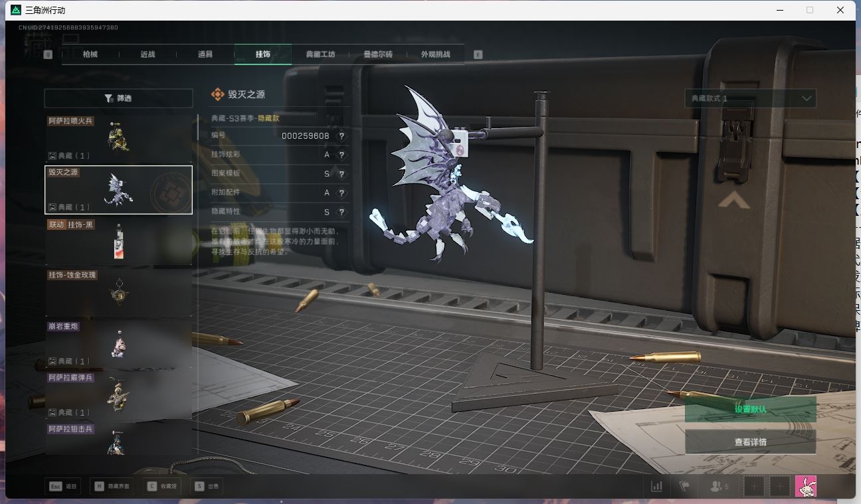Click the help icon for 隐藏特性
This screenshot has height=504, width=861.
[341, 212]
